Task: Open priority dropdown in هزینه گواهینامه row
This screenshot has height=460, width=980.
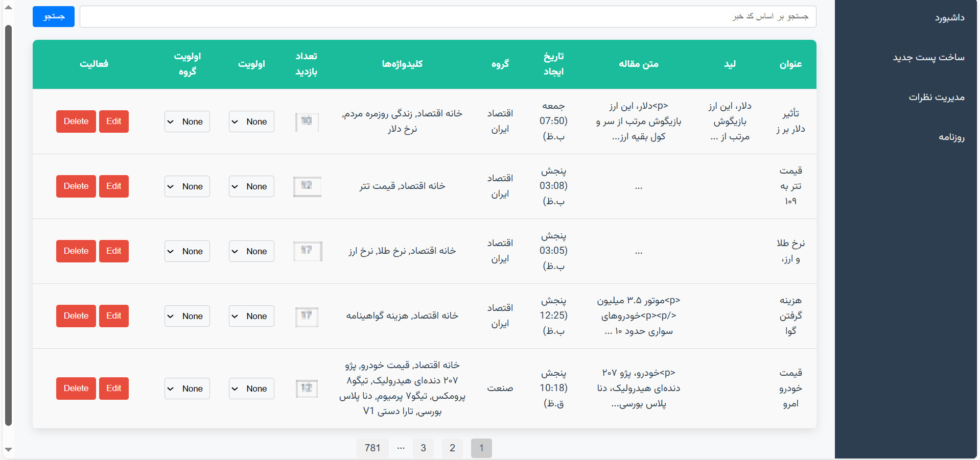Action: pyautogui.click(x=251, y=316)
